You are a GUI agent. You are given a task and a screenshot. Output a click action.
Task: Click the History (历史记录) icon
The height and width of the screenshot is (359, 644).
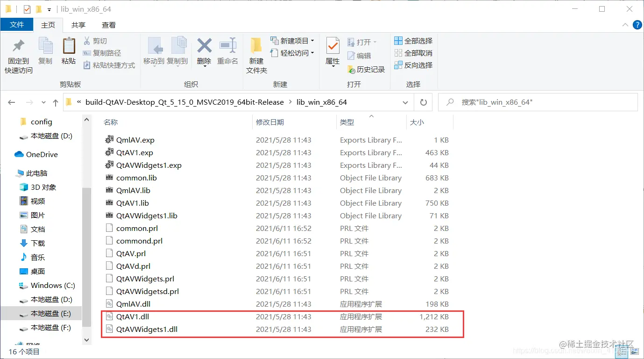[366, 68]
